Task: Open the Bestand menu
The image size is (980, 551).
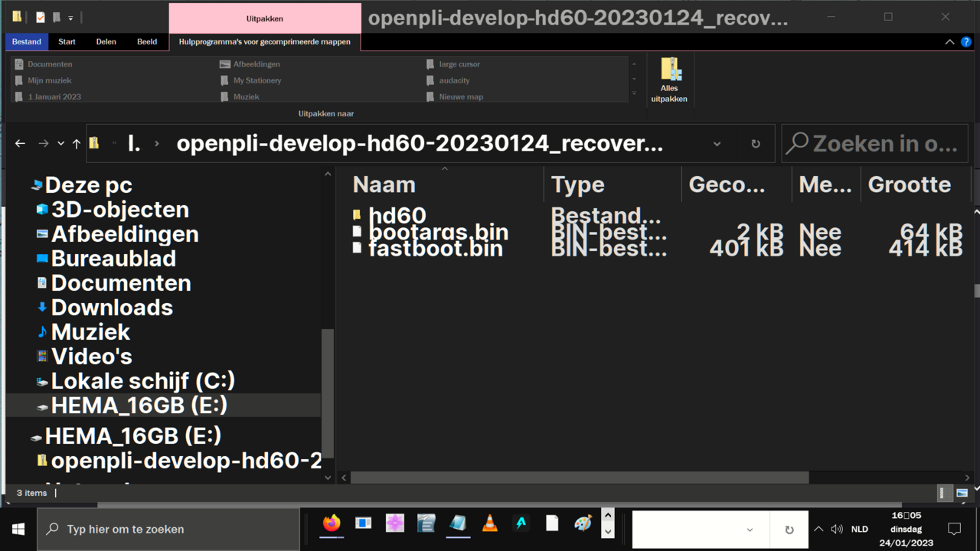Action: pos(27,42)
